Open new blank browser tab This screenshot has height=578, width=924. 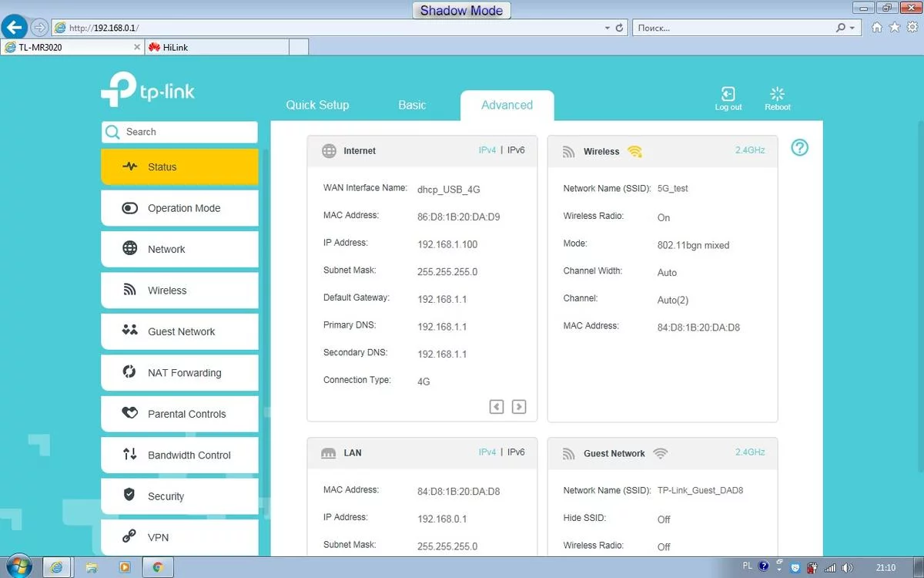pos(298,47)
